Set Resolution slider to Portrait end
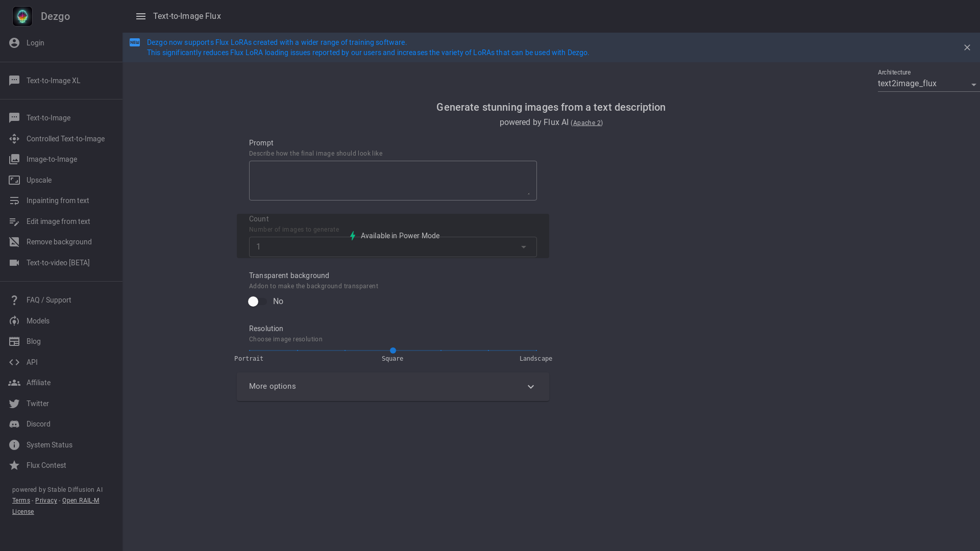This screenshot has width=980, height=551. click(x=249, y=350)
